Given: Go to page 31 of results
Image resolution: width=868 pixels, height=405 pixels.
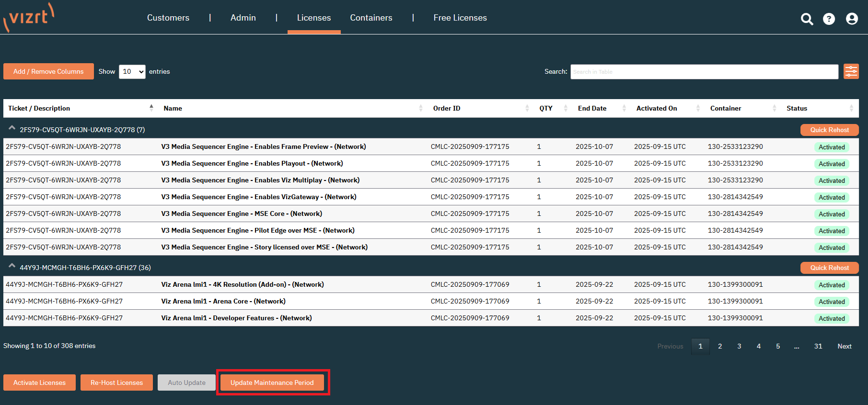Looking at the screenshot, I should pyautogui.click(x=818, y=346).
